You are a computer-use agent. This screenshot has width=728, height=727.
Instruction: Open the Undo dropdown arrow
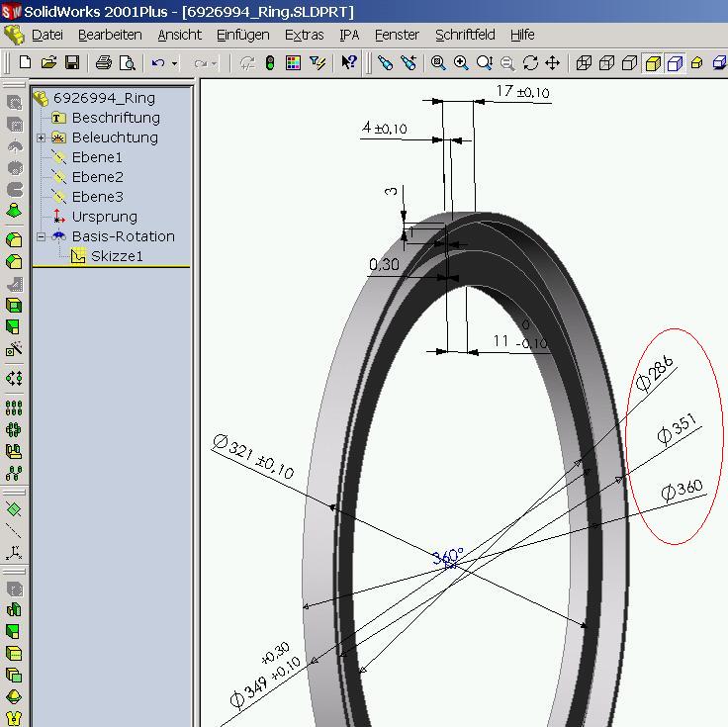pyautogui.click(x=175, y=63)
